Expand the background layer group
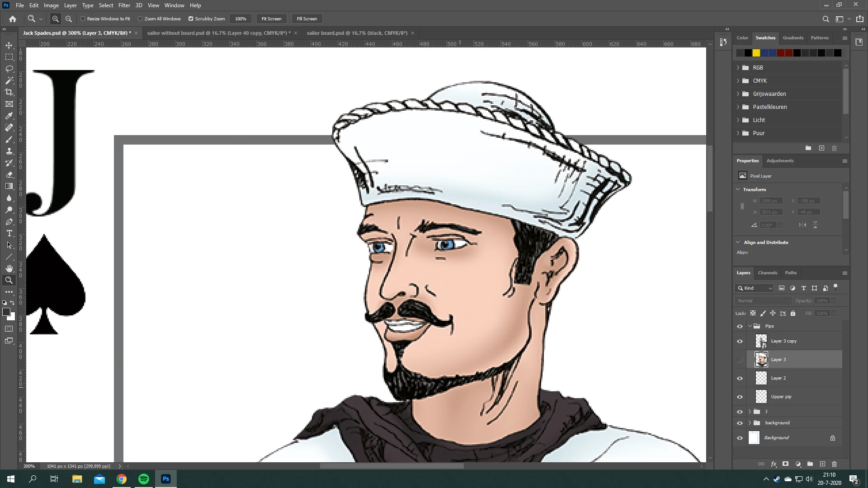The image size is (868, 488). pos(750,423)
